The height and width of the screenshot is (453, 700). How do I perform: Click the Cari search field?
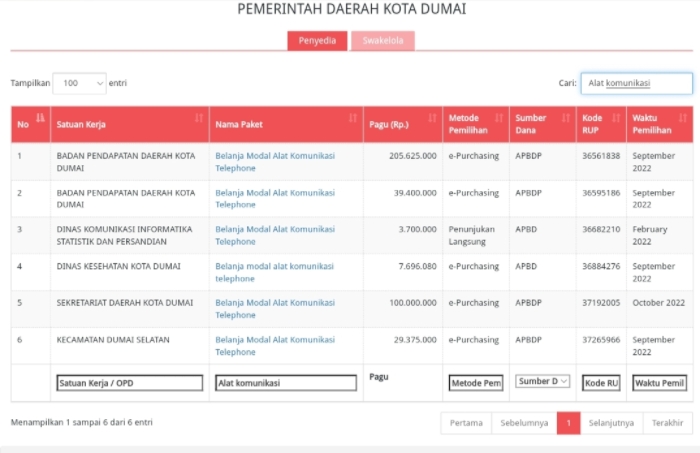[x=637, y=83]
